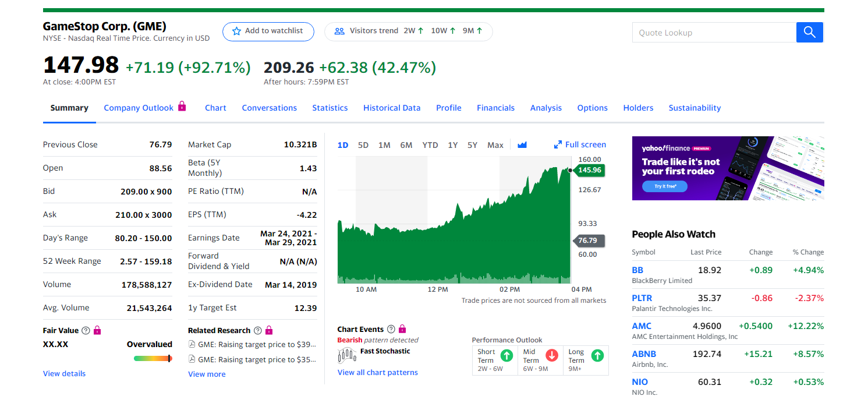The image size is (868, 396).
Task: Open GME: Raising target price to $39 report
Action: click(x=257, y=345)
